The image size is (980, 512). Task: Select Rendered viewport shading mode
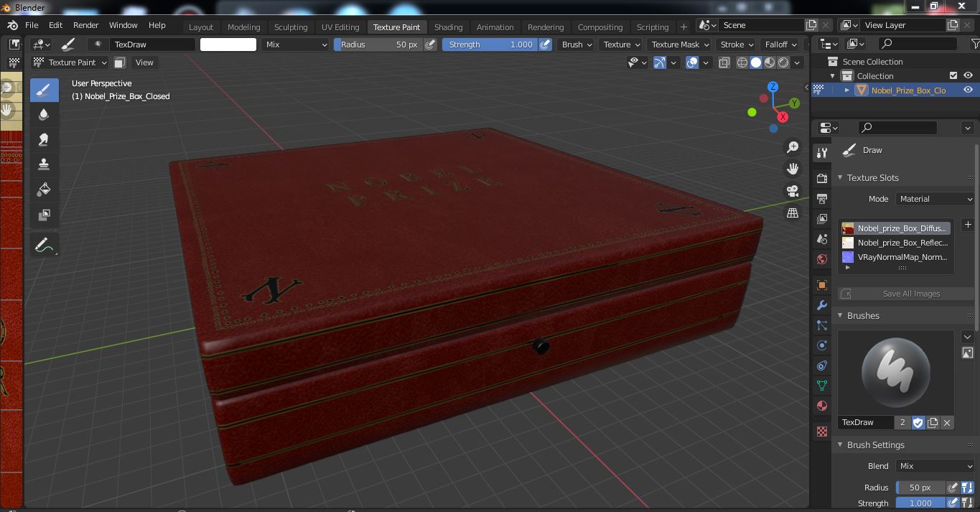[783, 62]
